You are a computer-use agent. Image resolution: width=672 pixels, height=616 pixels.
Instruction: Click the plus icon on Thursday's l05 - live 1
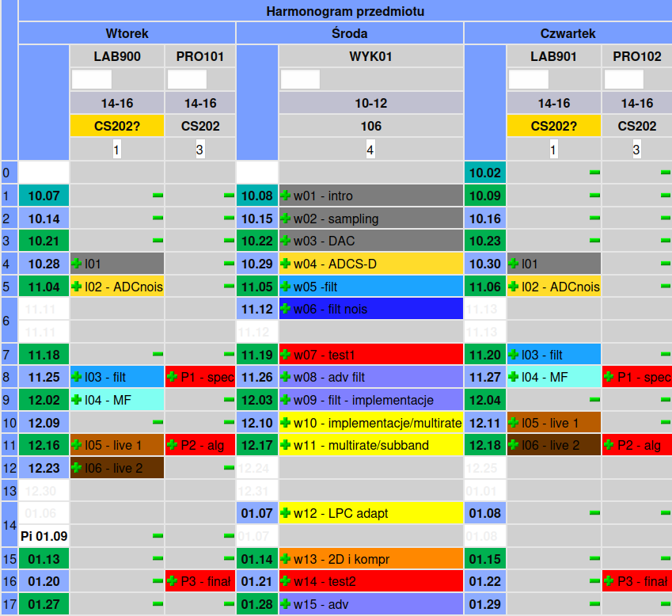[514, 423]
